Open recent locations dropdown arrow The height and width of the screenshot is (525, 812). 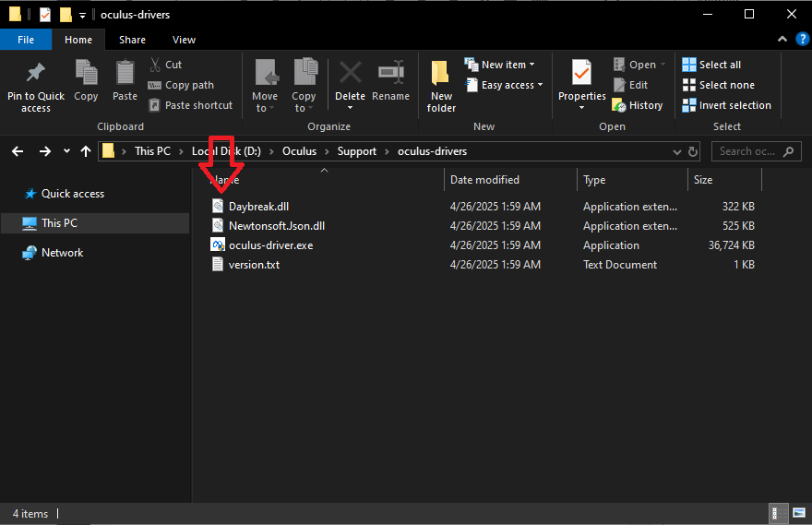(x=66, y=151)
